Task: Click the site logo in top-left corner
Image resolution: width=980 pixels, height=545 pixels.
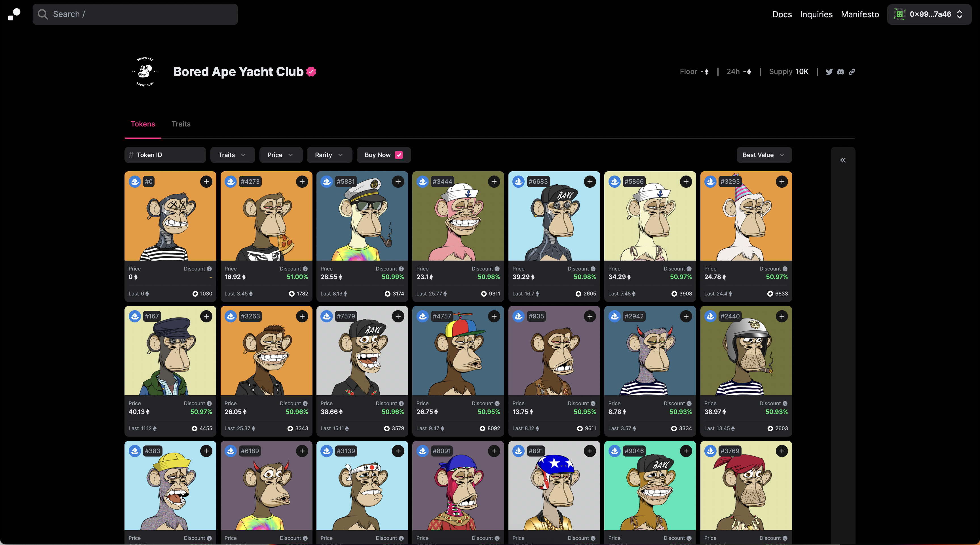Action: point(14,14)
